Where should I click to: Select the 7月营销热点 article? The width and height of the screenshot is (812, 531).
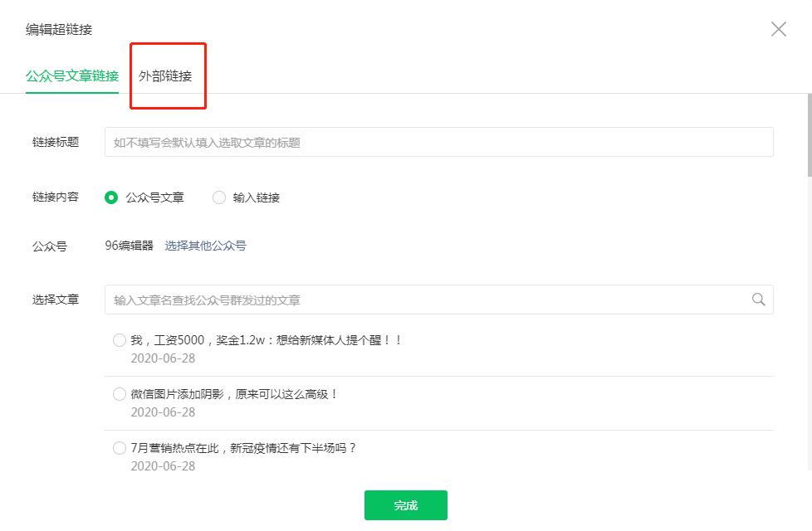point(119,448)
